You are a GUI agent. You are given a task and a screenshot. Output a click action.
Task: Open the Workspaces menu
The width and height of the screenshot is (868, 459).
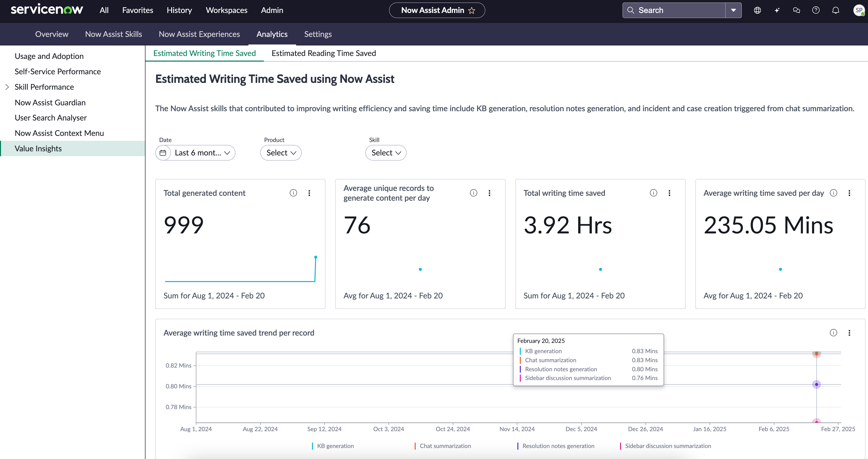(x=226, y=10)
